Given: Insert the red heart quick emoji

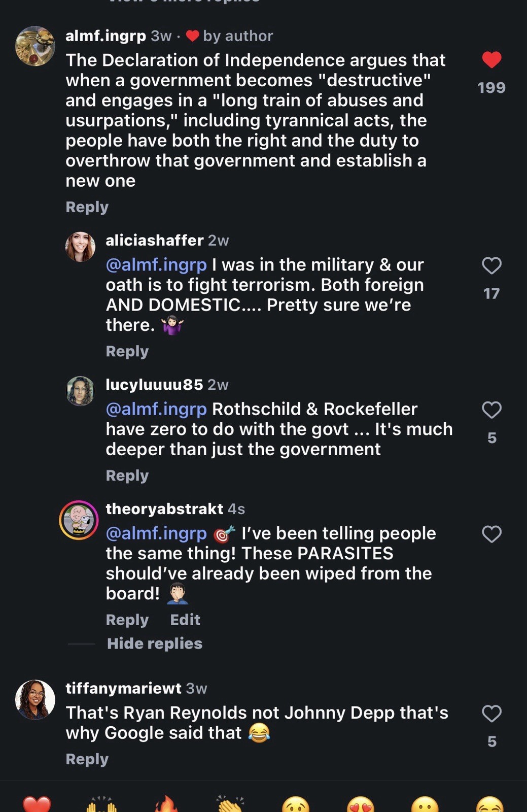Looking at the screenshot, I should [37, 804].
